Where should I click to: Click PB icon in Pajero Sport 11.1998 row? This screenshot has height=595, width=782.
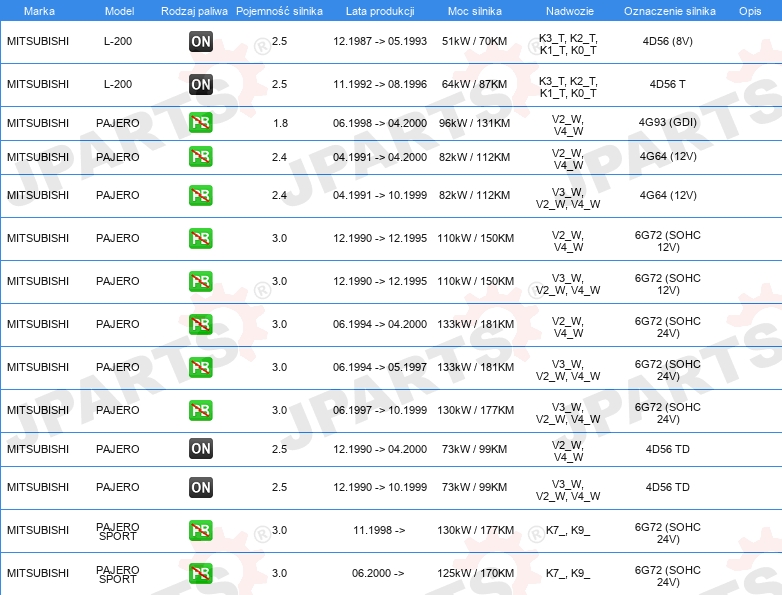(201, 530)
